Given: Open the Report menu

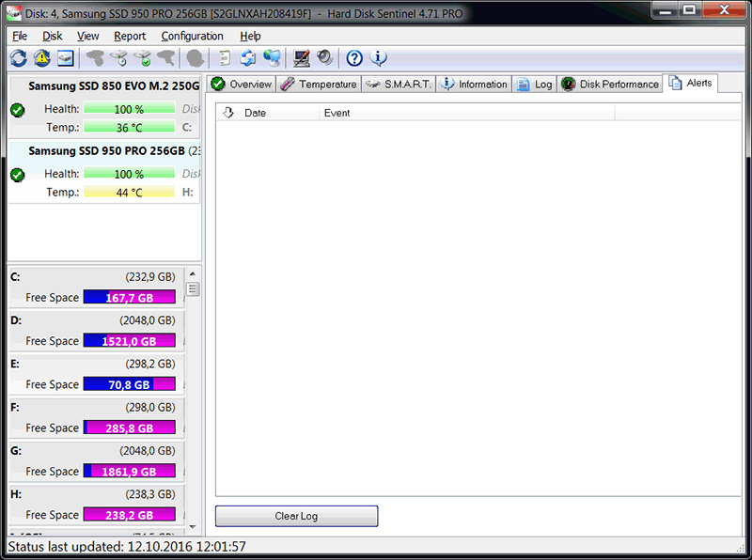Looking at the screenshot, I should (x=130, y=36).
